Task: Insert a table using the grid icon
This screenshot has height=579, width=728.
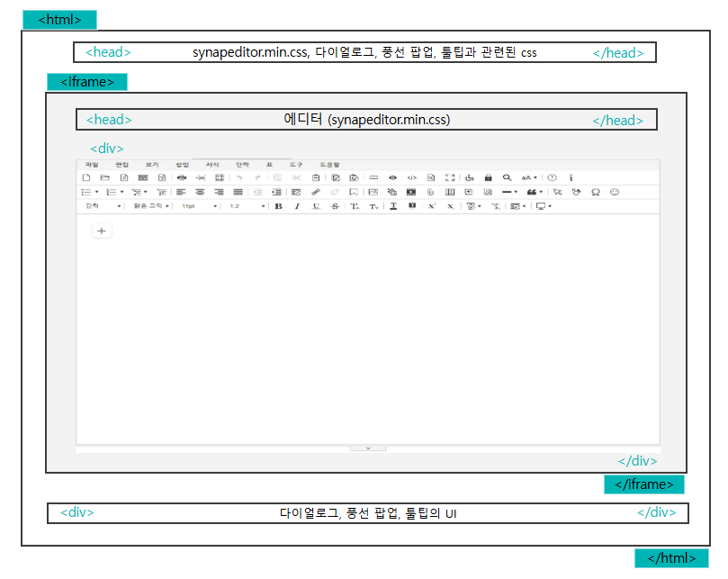Action: pos(450,192)
